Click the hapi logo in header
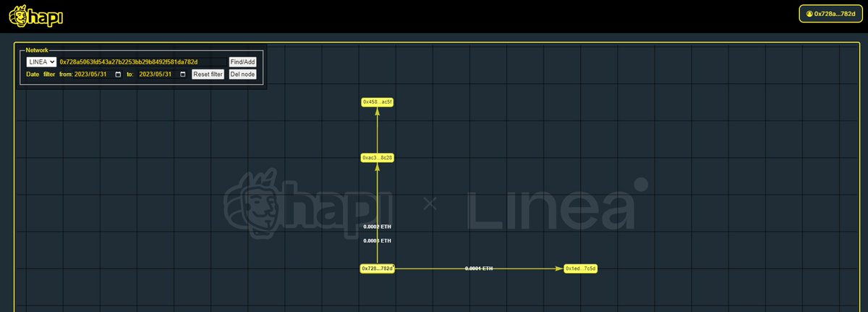 point(36,16)
